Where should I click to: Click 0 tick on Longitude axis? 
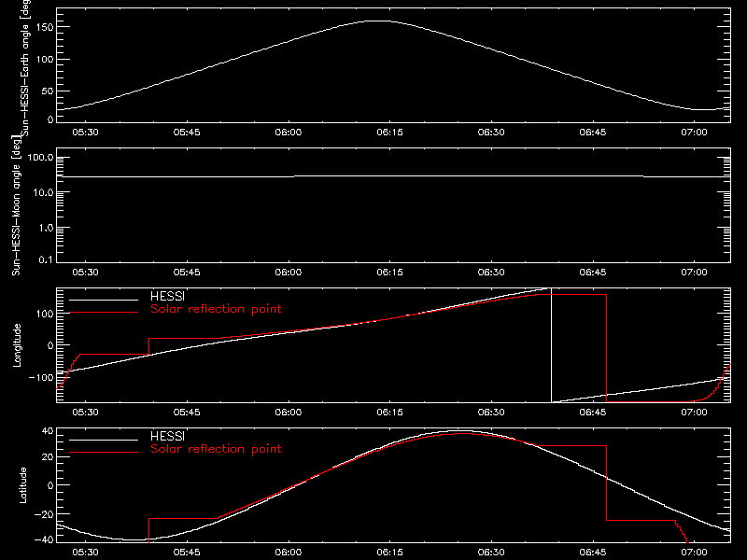point(51,345)
